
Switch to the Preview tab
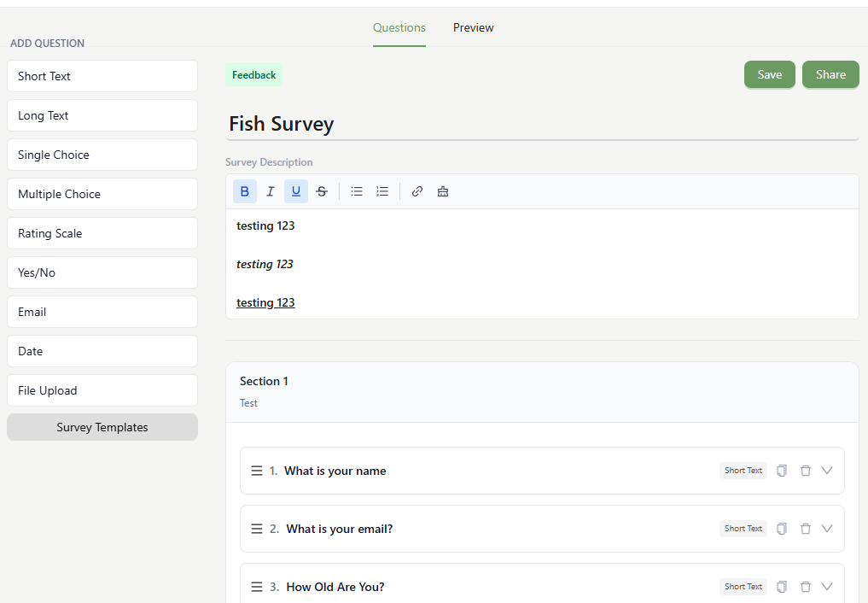click(474, 27)
